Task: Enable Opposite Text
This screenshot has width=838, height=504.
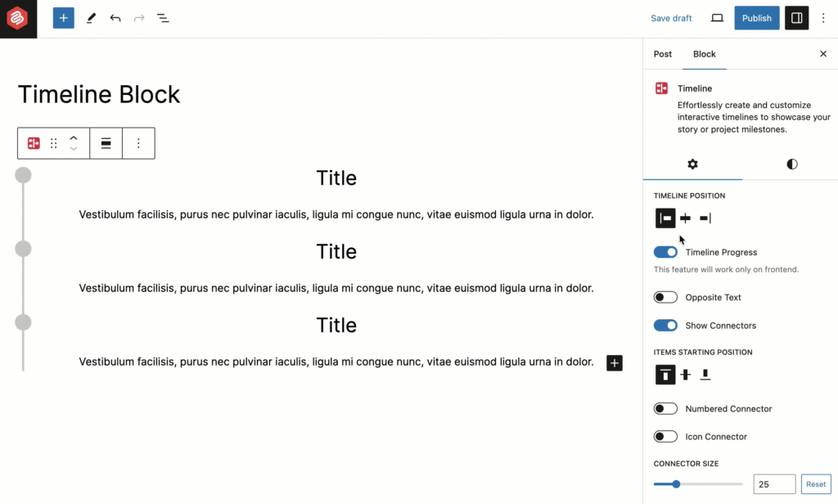Action: 665,296
